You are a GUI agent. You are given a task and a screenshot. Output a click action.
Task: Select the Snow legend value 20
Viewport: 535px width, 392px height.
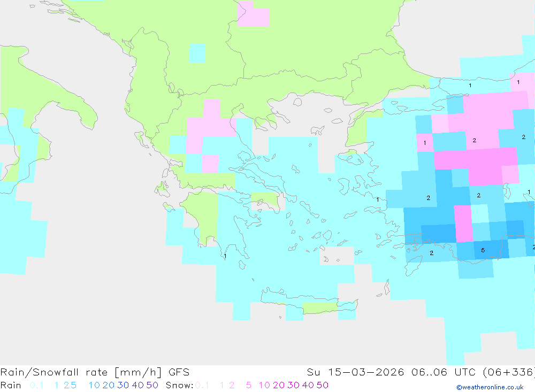tap(279, 385)
